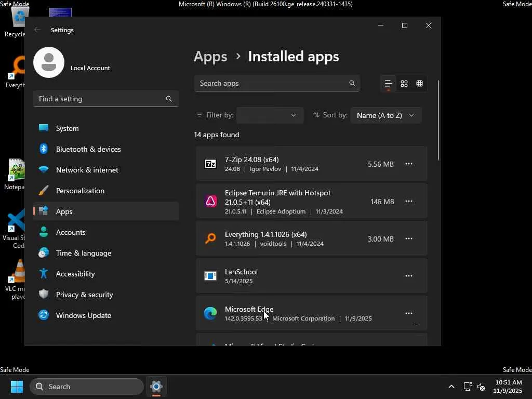532x399 pixels.
Task: Click the Microsoft Edge app icon
Action: click(210, 313)
